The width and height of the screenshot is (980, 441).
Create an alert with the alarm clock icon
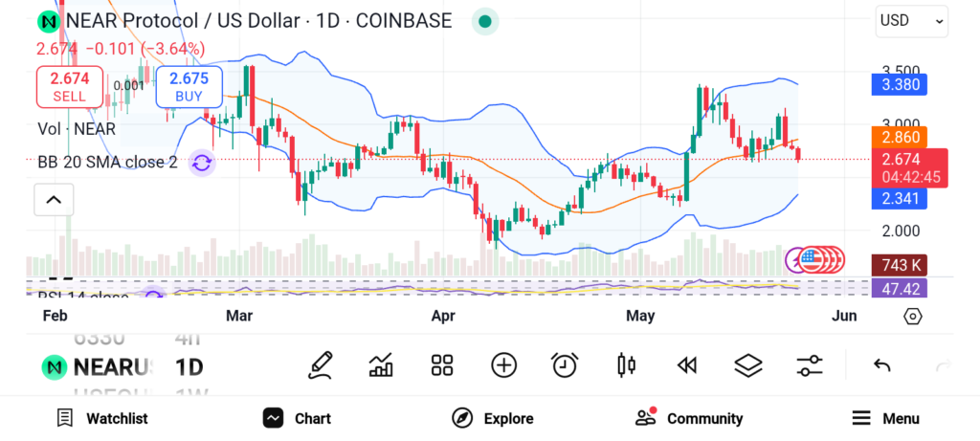click(x=565, y=365)
